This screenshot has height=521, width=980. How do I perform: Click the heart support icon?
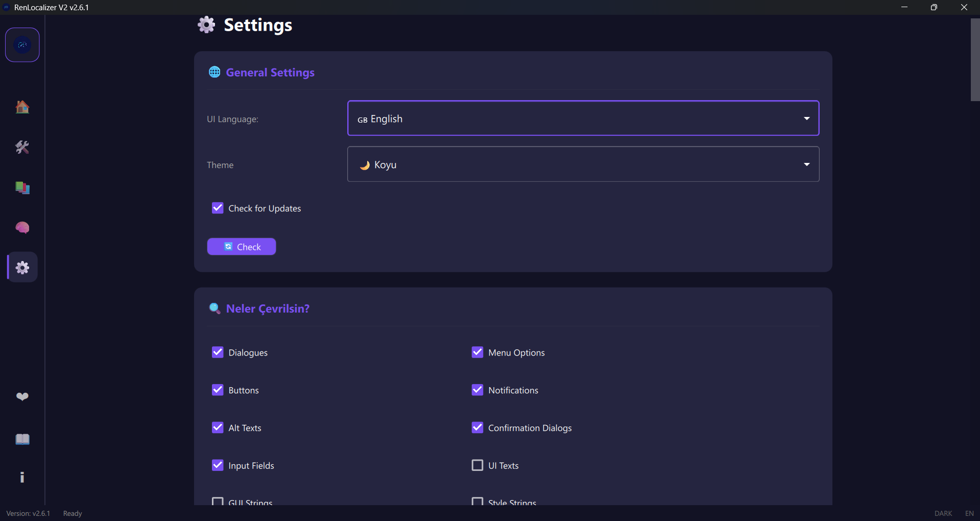pyautogui.click(x=22, y=396)
